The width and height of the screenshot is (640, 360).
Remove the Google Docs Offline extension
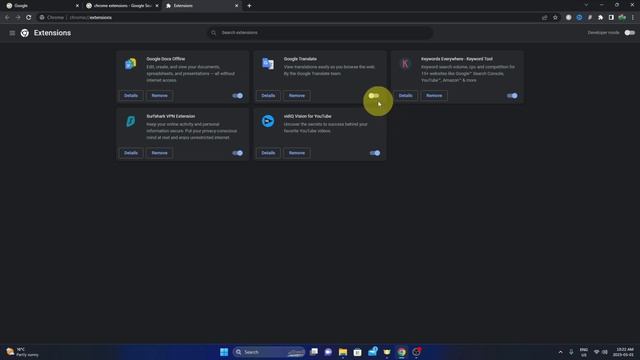pos(160,96)
